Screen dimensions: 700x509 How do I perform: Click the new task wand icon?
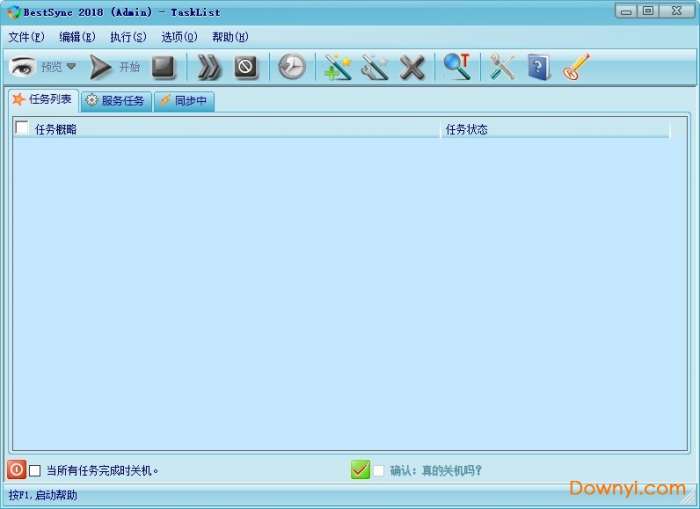[x=338, y=67]
